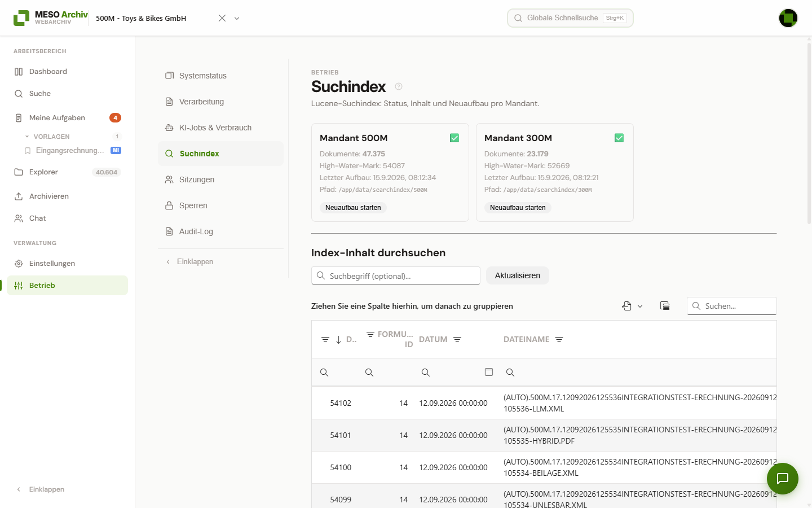This screenshot has height=508, width=812.
Task: Click the search icon in the Formular ID filter cell
Action: pos(369,373)
